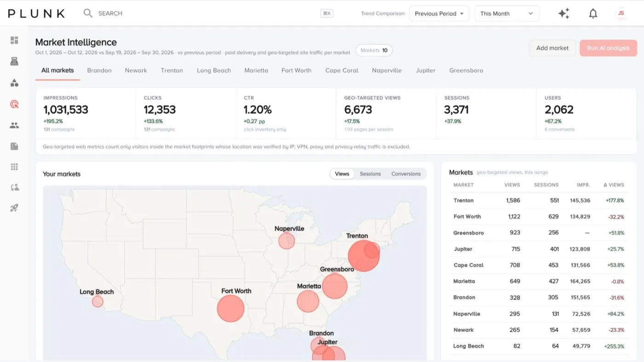
Task: Click the rocket icon in sidebar
Action: (x=14, y=208)
